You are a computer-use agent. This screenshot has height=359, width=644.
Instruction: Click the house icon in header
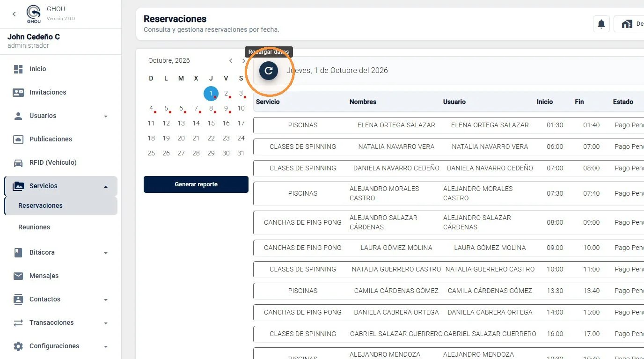[x=627, y=24]
